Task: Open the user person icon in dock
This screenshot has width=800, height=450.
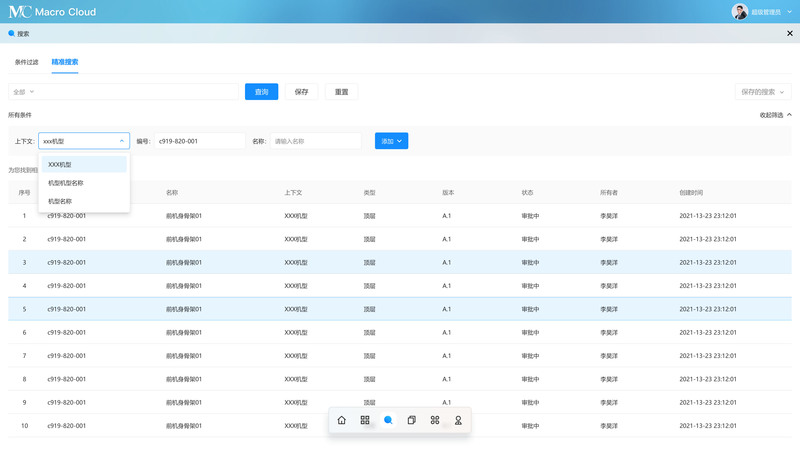Action: (x=458, y=420)
